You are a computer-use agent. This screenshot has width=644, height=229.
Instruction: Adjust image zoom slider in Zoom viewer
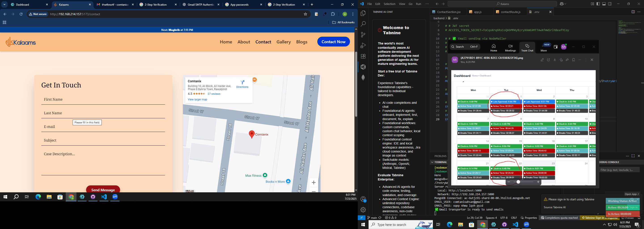[x=518, y=182]
